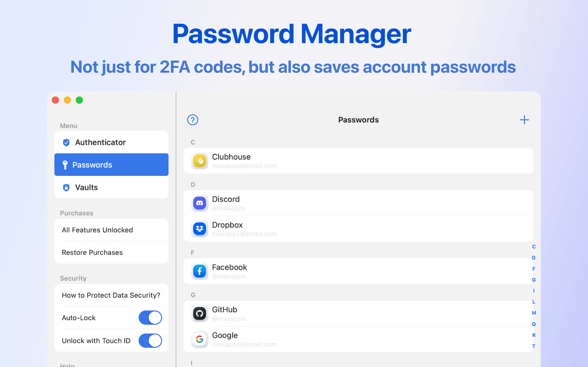Open How to Protect Data Security?
Image resolution: width=588 pixels, height=367 pixels.
tap(111, 295)
